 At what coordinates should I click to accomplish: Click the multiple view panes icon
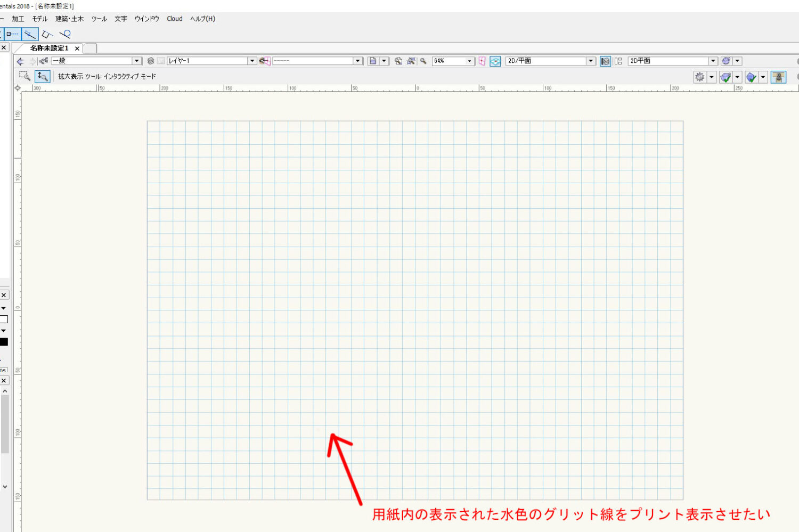pos(618,61)
